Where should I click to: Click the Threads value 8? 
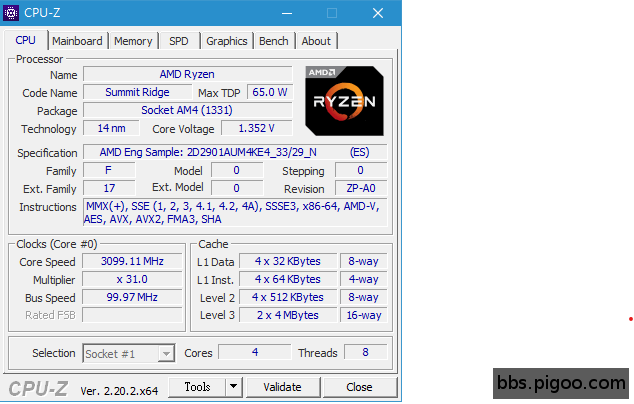pos(366,352)
